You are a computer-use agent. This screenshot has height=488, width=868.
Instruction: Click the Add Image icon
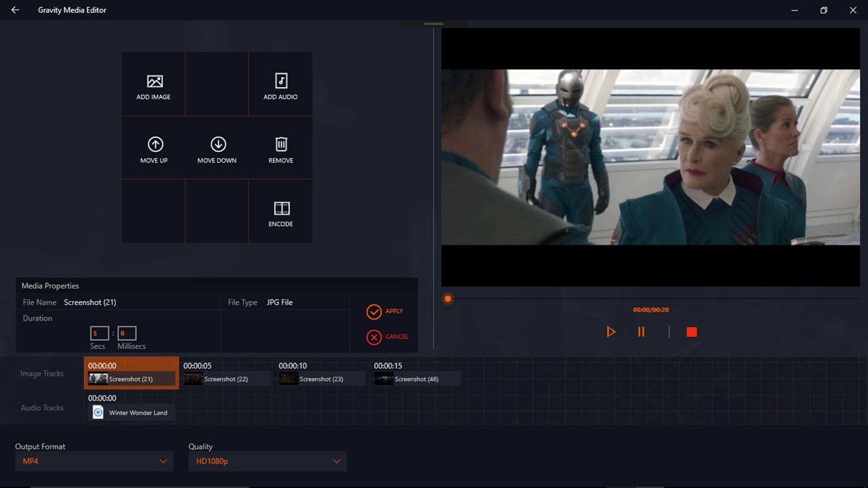click(x=154, y=81)
